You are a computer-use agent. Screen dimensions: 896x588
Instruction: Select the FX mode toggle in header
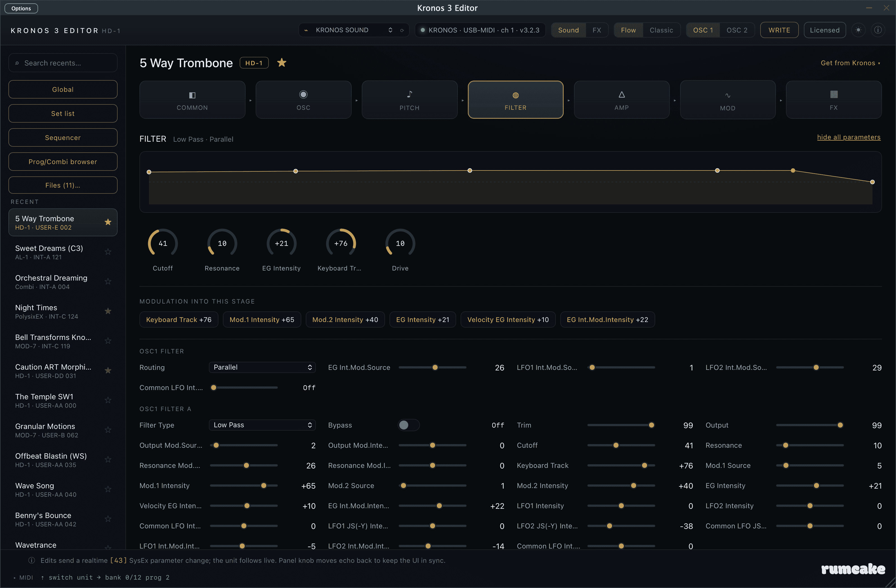pyautogui.click(x=597, y=30)
